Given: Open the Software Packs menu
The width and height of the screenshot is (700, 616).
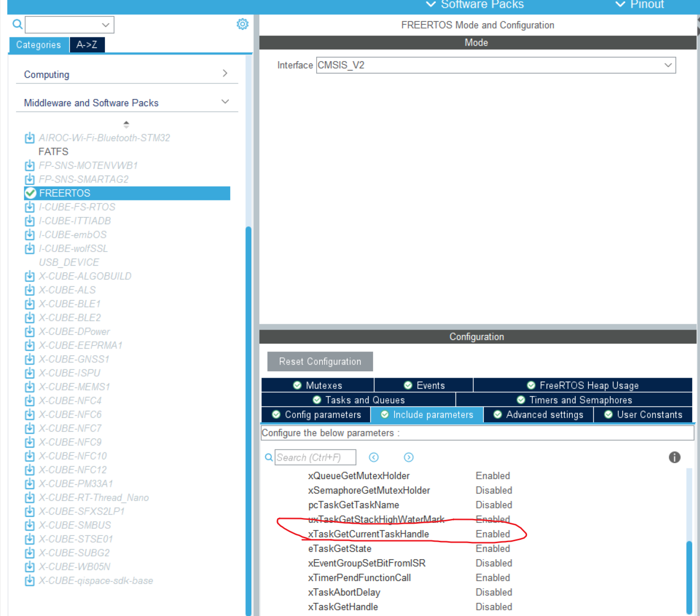Looking at the screenshot, I should 475,5.
